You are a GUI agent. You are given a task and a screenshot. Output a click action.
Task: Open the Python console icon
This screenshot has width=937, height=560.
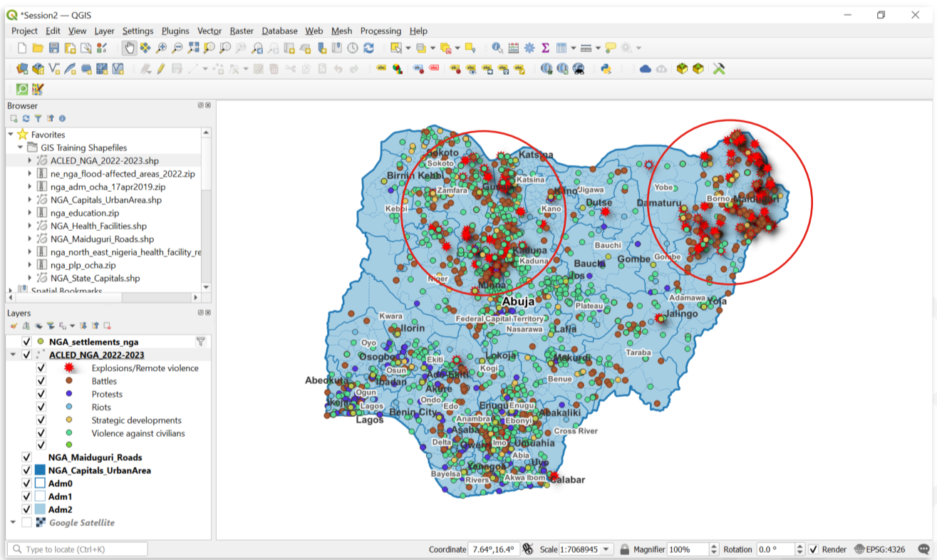606,69
